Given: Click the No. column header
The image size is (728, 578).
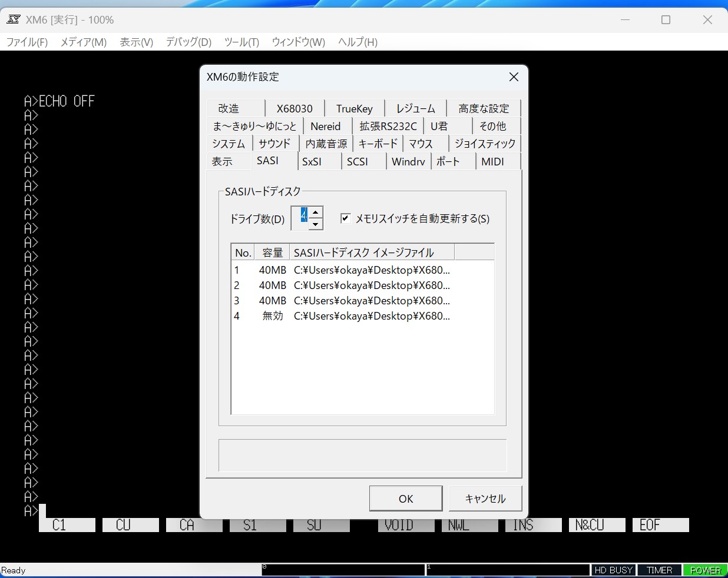Looking at the screenshot, I should (x=243, y=253).
